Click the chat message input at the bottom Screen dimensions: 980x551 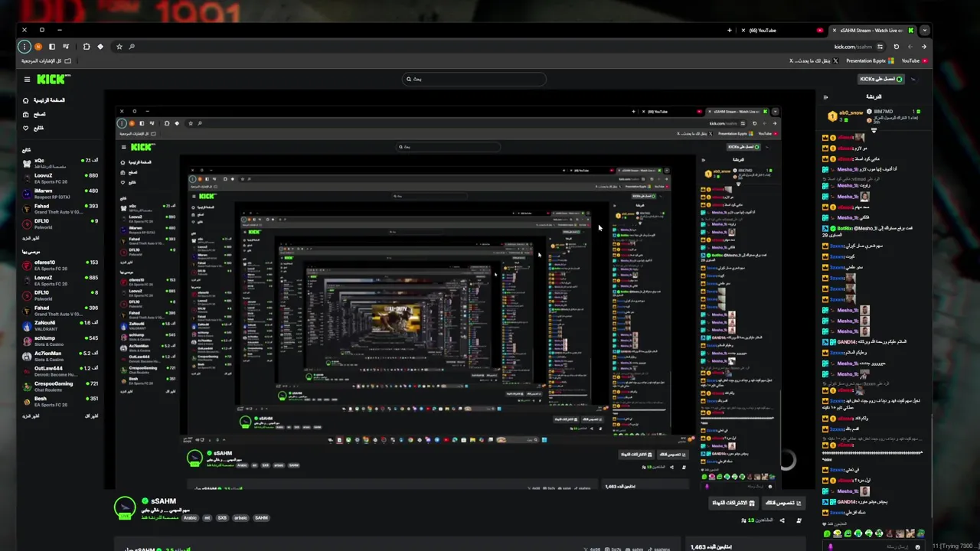[x=873, y=546]
